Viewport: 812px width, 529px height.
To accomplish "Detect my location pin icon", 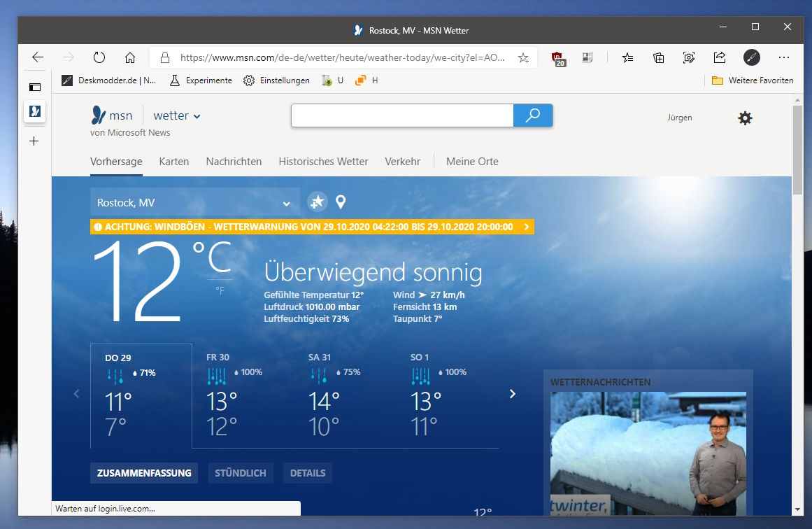I will (340, 202).
